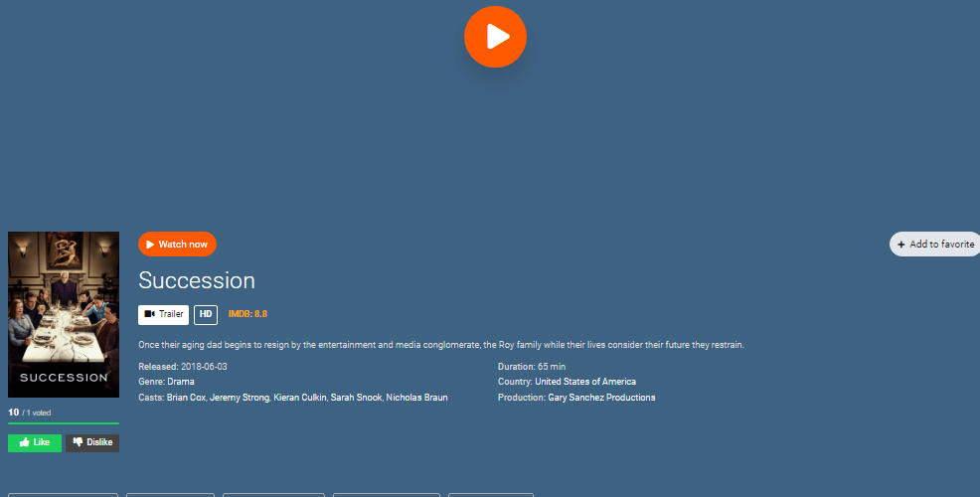980x497 pixels.
Task: Click the green vote rating bar
Action: point(64,423)
